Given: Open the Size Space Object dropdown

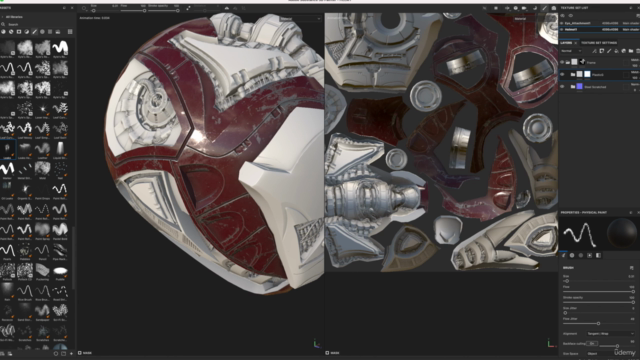Looking at the screenshot, I should point(611,353).
